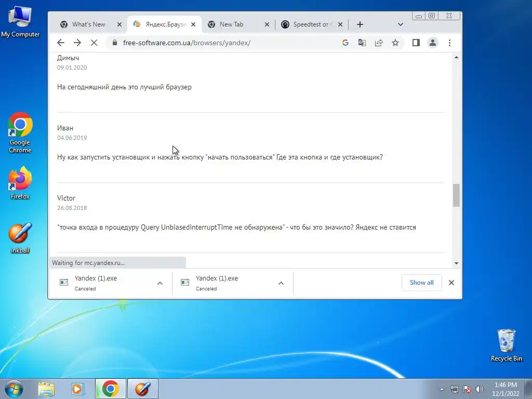This screenshot has width=532, height=399.
Task: Select the inkball desktop icon
Action: click(x=20, y=238)
